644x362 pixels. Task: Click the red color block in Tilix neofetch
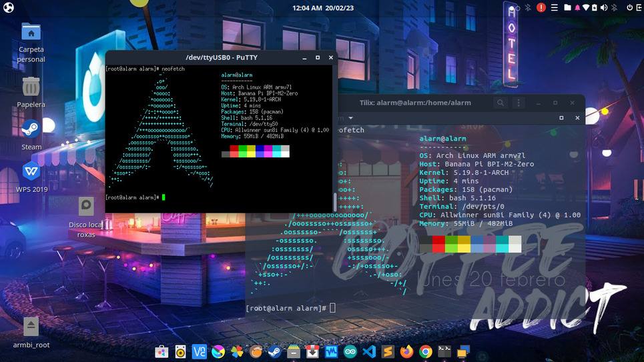pos(438,244)
